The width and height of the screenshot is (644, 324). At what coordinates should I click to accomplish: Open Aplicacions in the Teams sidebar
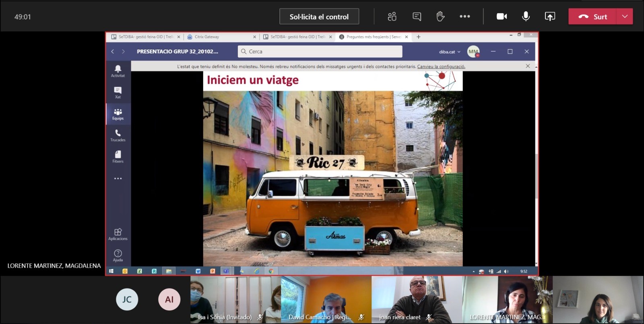pos(118,234)
